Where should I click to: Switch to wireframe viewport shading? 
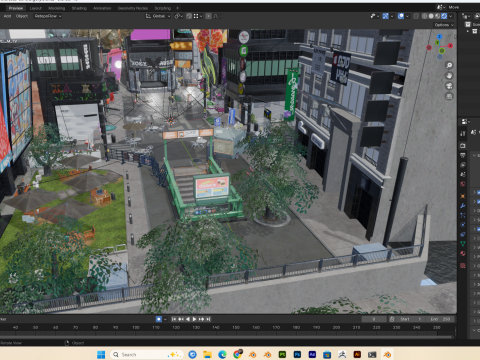coord(425,16)
